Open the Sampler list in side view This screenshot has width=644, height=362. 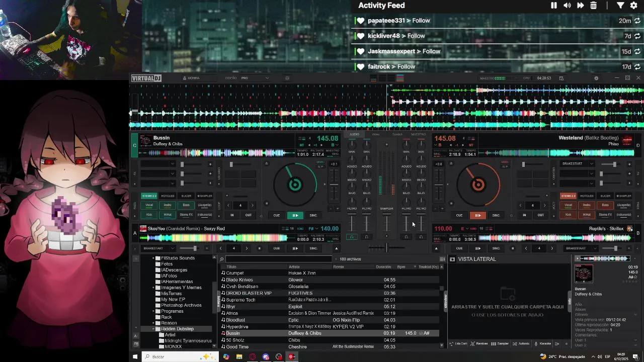500,344
